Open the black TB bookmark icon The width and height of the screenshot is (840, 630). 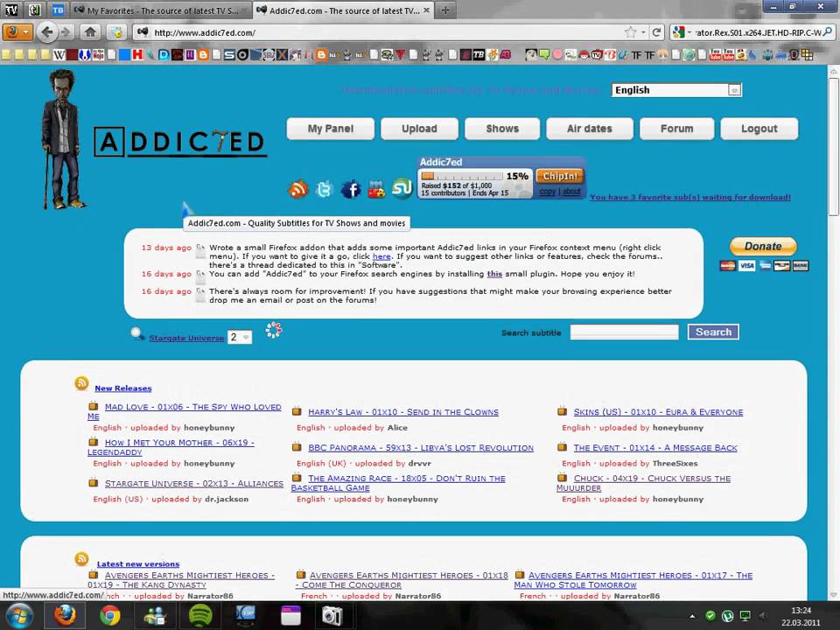coord(479,54)
